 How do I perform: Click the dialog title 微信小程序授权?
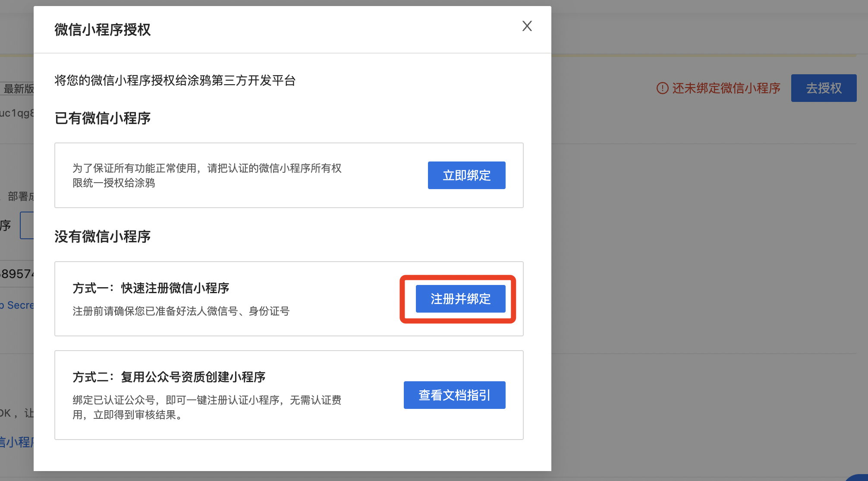coord(103,30)
